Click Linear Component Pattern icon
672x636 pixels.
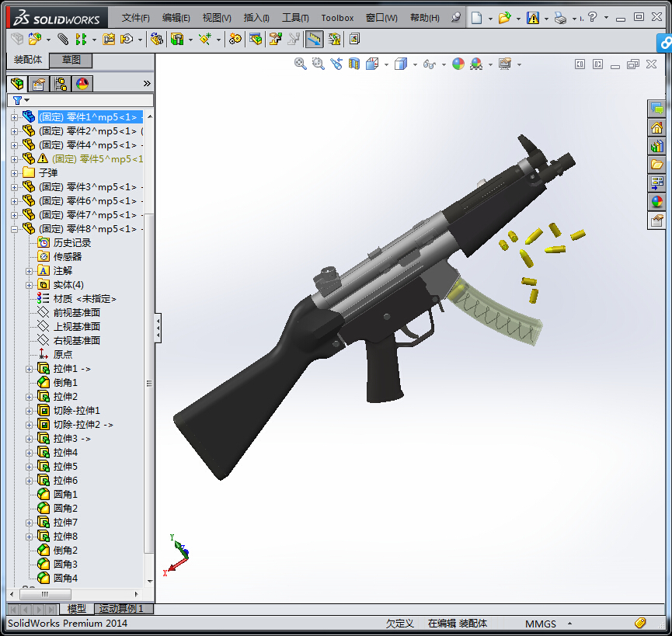point(81,39)
